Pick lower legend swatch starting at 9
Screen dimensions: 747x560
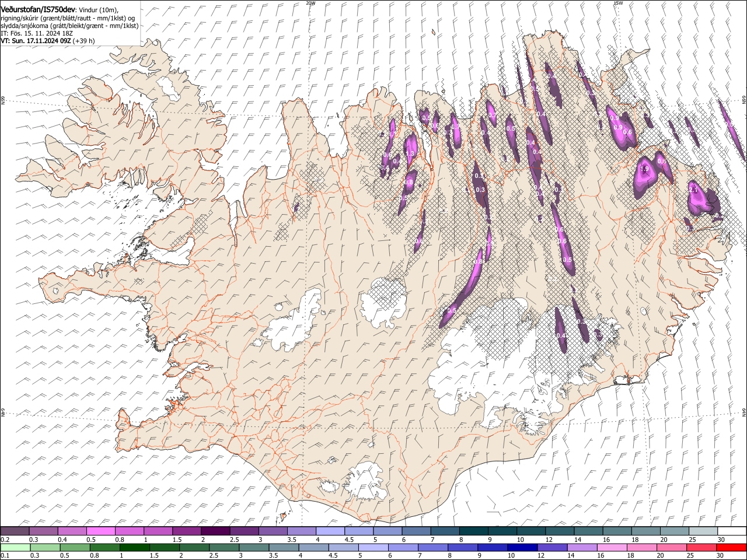[491, 547]
